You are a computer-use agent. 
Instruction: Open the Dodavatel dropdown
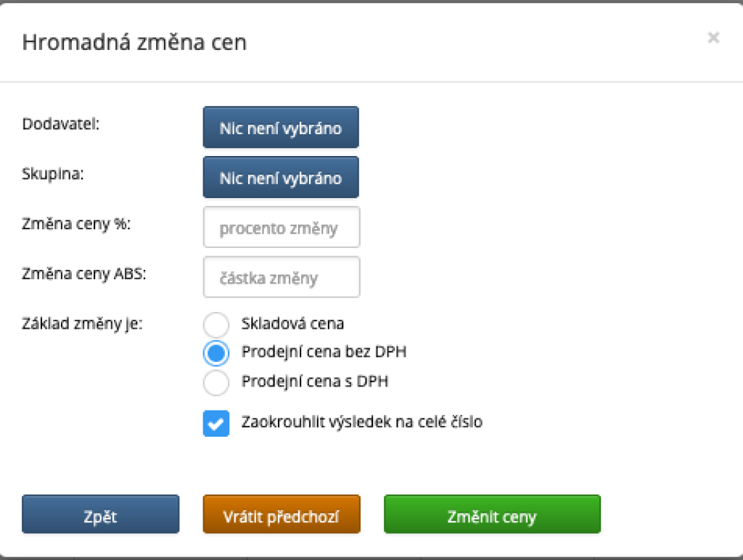click(281, 128)
